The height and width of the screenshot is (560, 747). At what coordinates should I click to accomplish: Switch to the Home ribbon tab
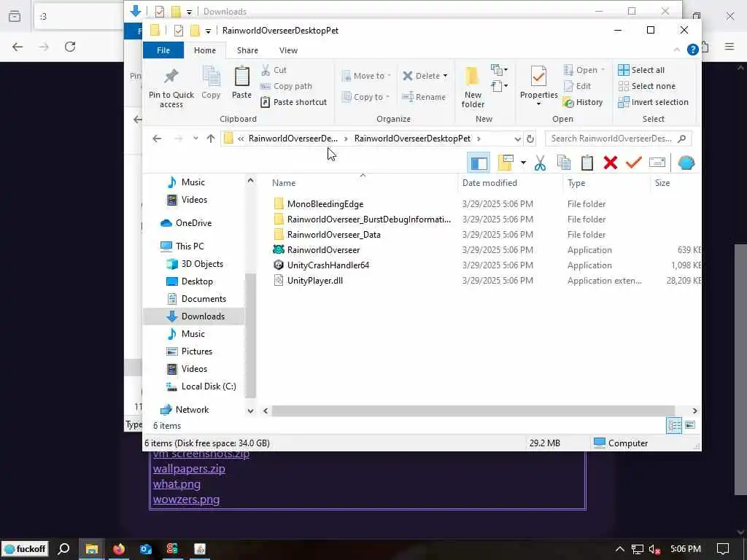coord(205,50)
